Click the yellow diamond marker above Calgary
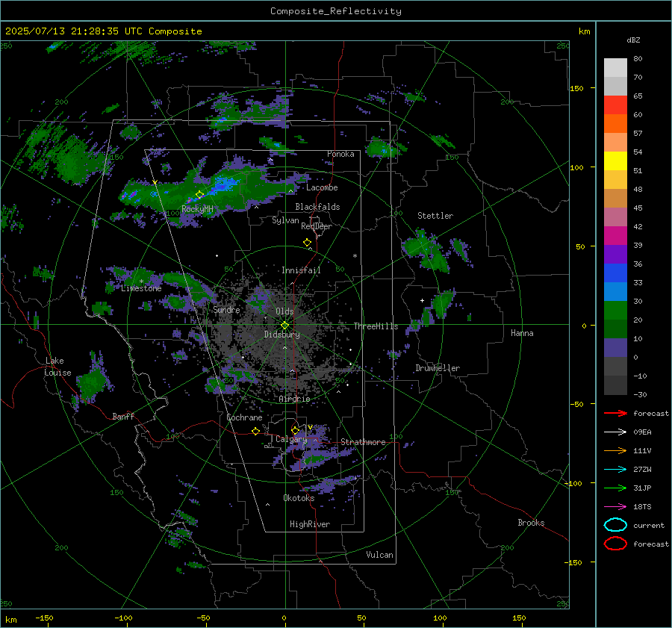The width and height of the screenshot is (672, 628). [295, 430]
